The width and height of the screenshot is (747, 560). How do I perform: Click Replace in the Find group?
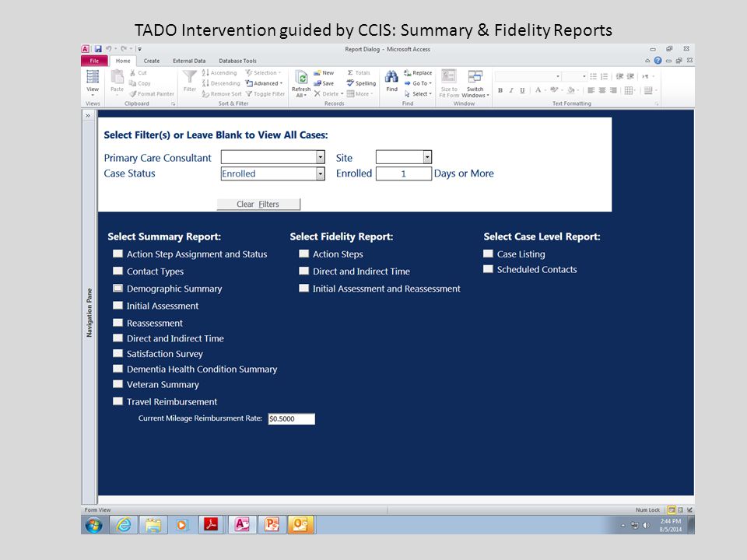coord(418,73)
